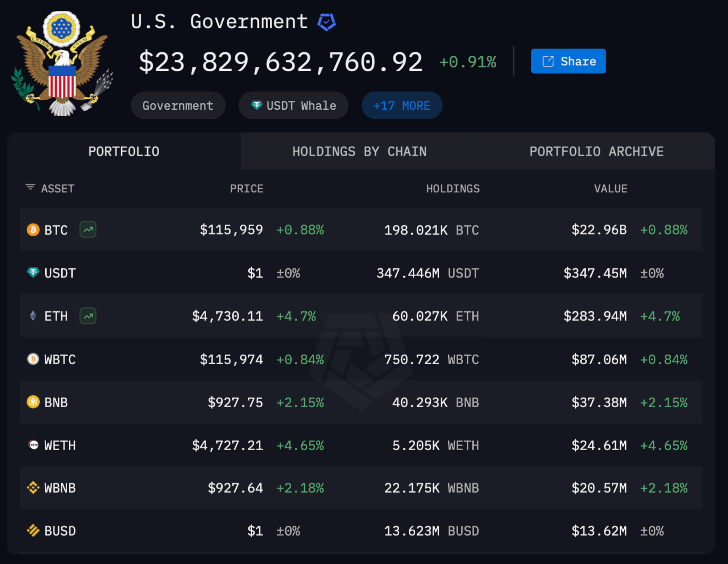This screenshot has width=728, height=564.
Task: Click the WBTC token icon
Action: click(x=33, y=359)
